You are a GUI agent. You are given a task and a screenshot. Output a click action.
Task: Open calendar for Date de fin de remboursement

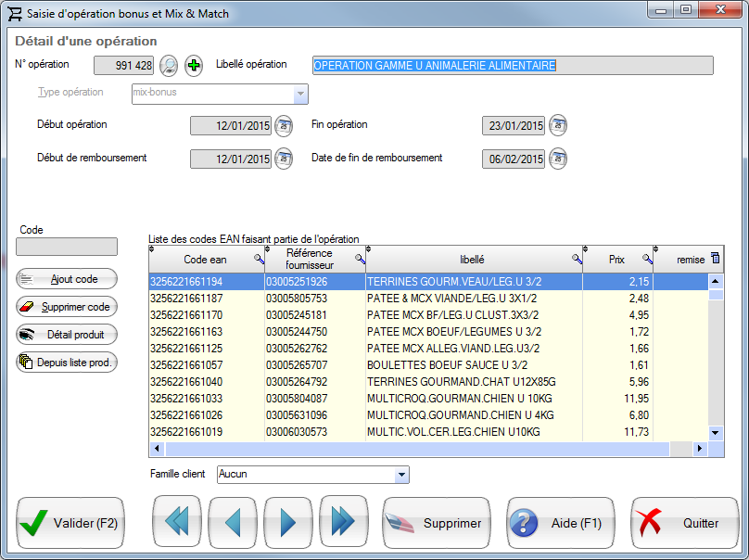click(557, 159)
